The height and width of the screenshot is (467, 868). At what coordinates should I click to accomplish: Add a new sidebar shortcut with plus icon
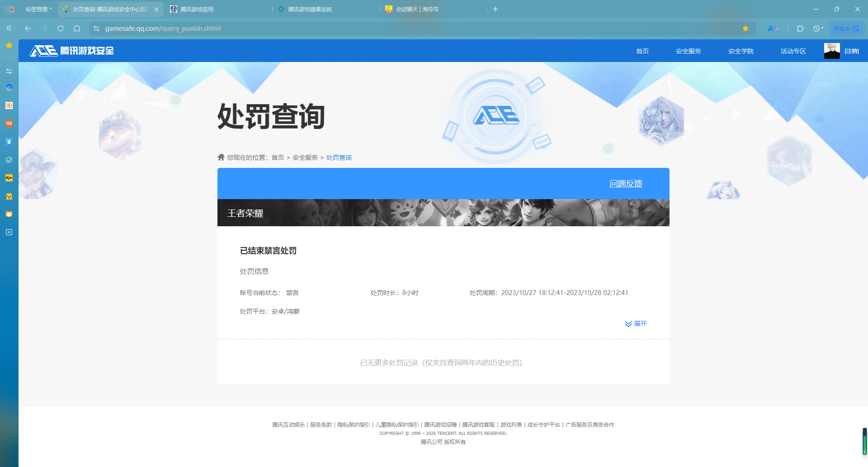click(9, 232)
